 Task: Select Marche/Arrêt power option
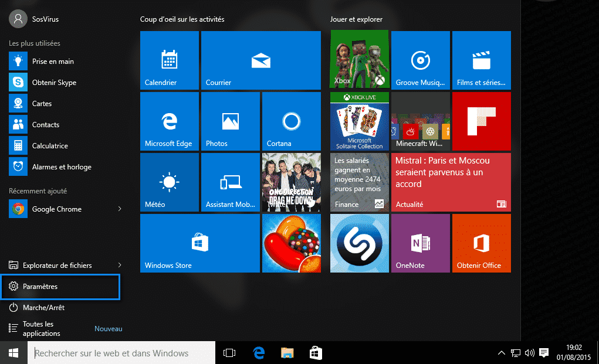43,308
